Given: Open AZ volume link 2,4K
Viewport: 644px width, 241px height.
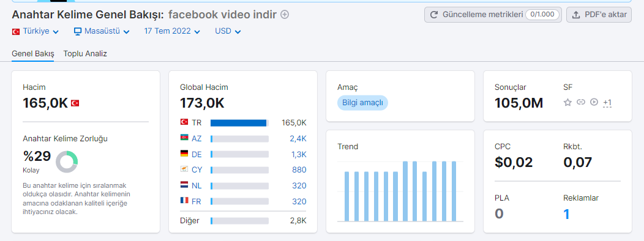Looking at the screenshot, I should tap(298, 139).
